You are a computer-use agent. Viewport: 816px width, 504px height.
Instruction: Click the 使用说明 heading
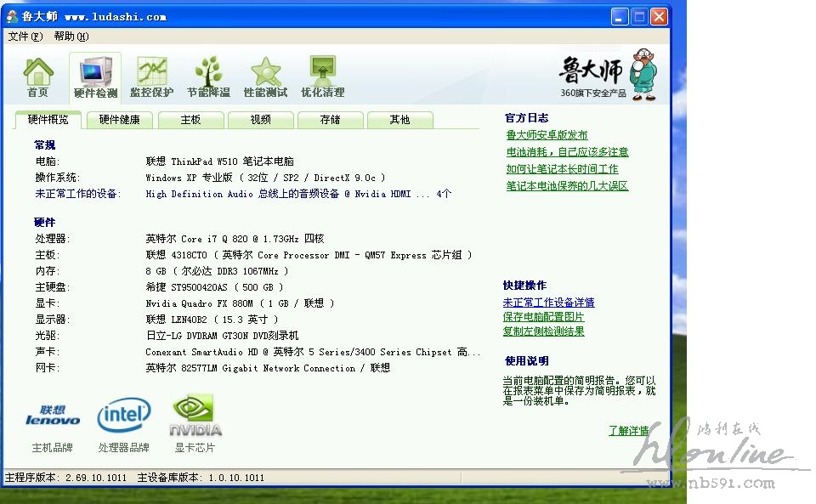coord(527,361)
